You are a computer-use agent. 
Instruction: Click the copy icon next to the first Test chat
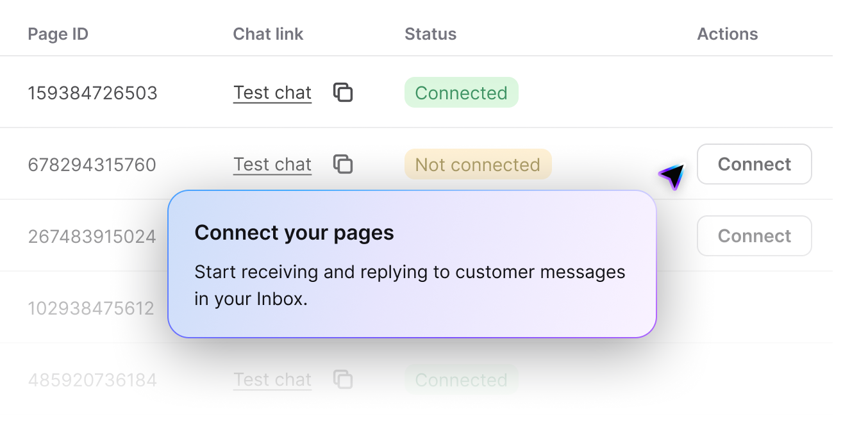[343, 92]
